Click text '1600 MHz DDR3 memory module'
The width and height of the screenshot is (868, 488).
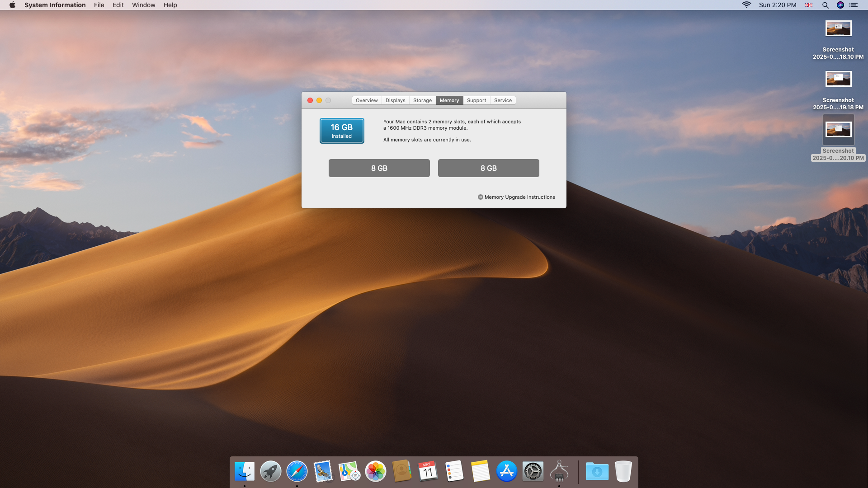[x=427, y=128]
